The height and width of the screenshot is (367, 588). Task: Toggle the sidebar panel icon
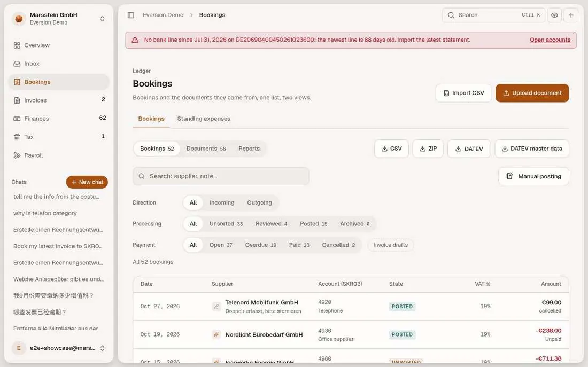click(x=131, y=15)
